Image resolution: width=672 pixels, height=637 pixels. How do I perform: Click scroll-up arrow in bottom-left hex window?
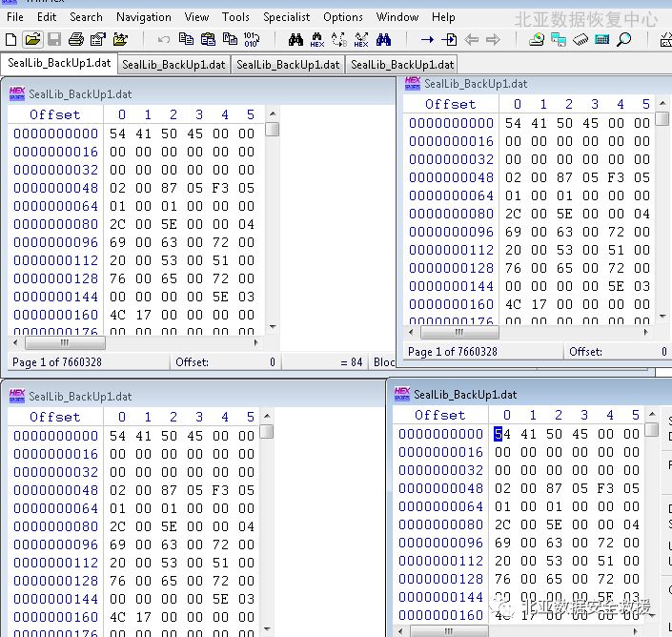pos(267,416)
